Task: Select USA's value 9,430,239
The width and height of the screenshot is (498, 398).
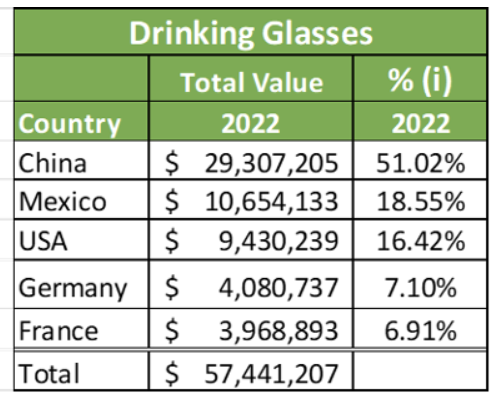Action: (251, 239)
